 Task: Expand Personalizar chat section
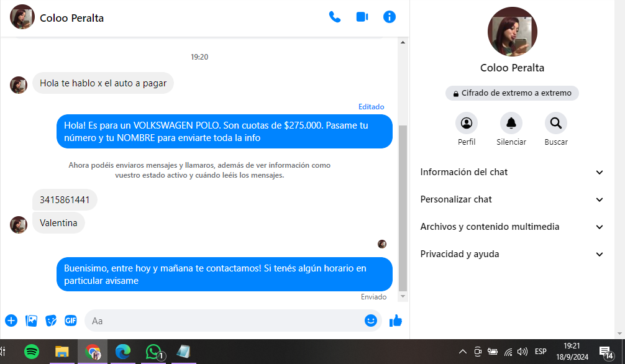[512, 199]
